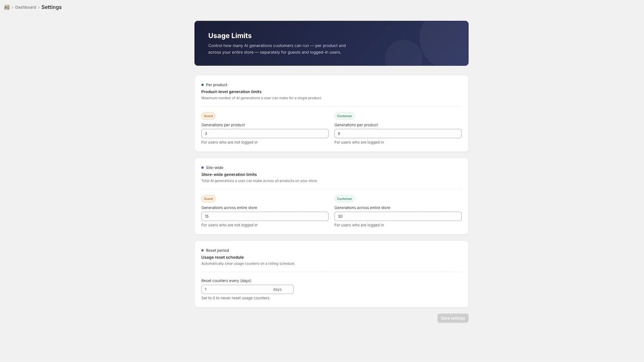644x362 pixels.
Task: Click Customer badge in Per product section
Action: pos(344,116)
